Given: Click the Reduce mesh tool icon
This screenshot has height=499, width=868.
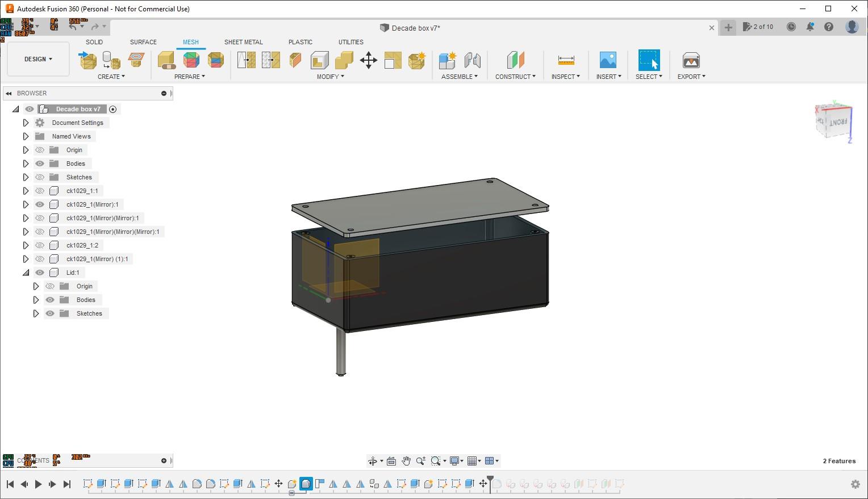Looking at the screenshot, I should 271,60.
